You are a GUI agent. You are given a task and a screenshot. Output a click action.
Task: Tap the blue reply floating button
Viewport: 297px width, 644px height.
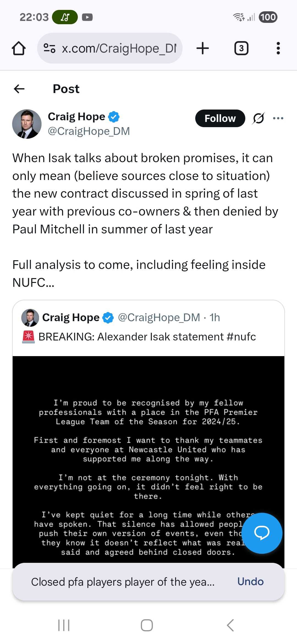[262, 533]
